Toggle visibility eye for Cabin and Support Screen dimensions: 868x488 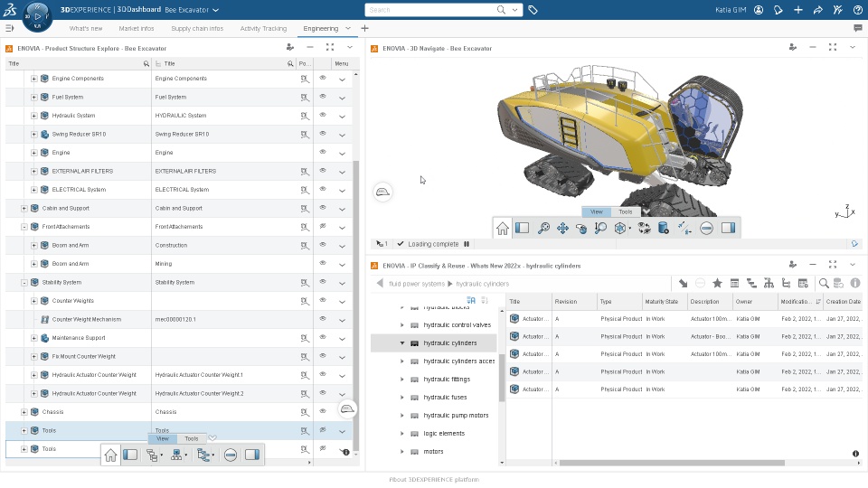click(323, 208)
